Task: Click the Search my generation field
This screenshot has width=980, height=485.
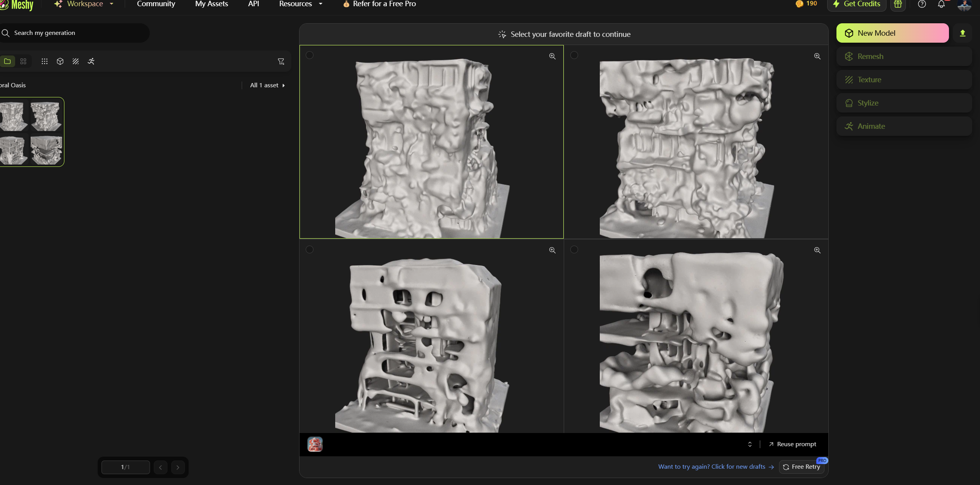Action: click(74, 33)
